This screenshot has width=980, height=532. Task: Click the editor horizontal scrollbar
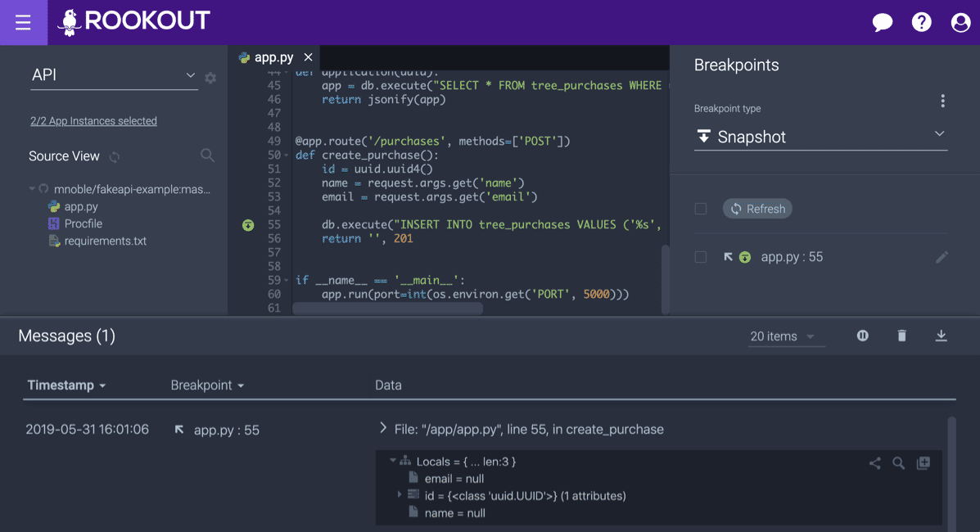tap(387, 309)
